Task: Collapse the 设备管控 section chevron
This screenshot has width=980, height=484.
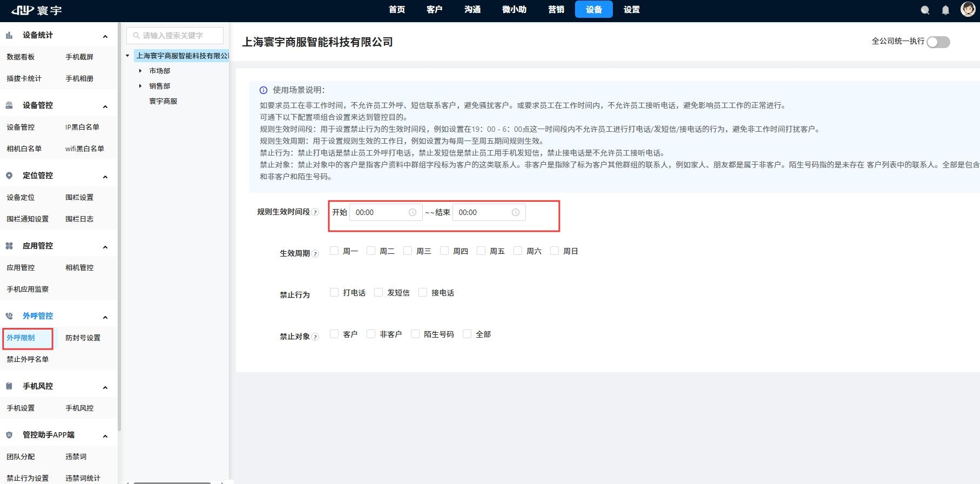Action: [x=105, y=106]
